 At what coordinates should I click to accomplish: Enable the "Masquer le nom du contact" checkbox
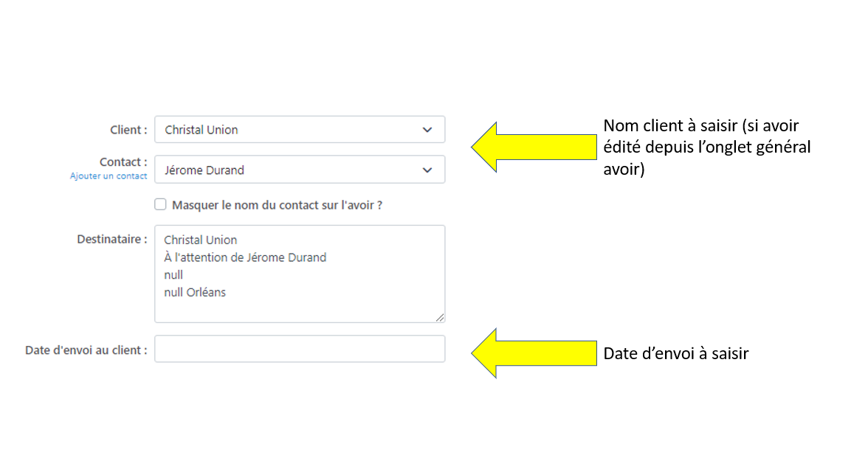(x=160, y=204)
